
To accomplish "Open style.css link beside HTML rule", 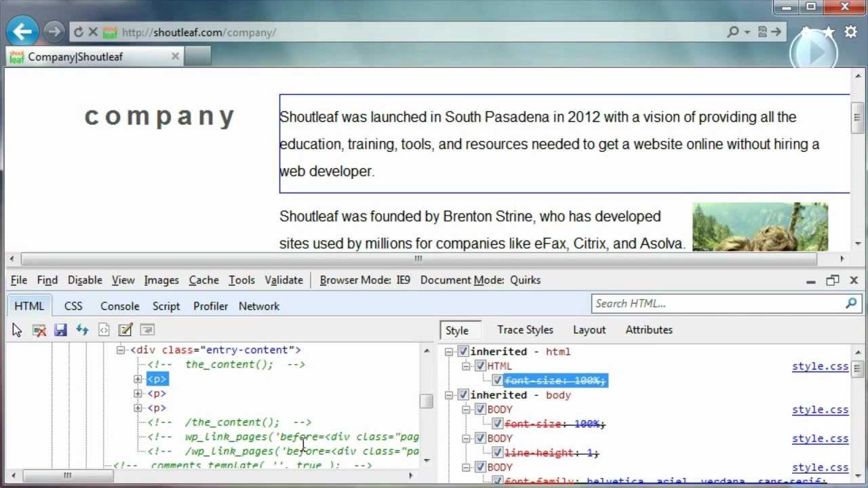I will point(820,366).
